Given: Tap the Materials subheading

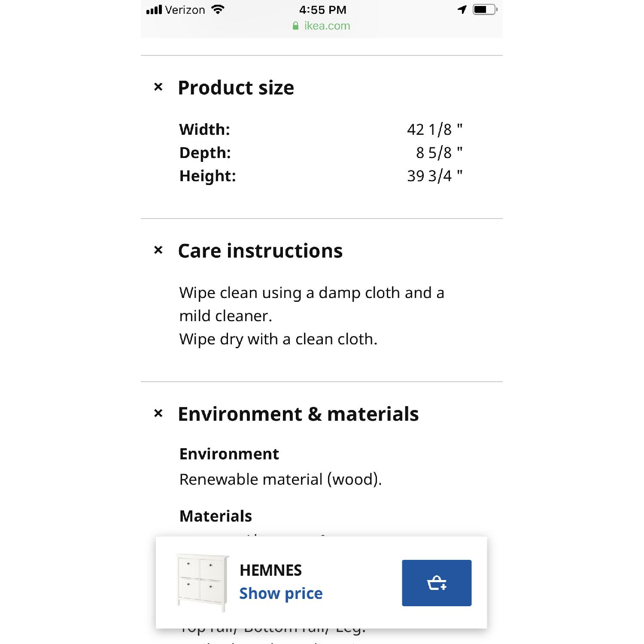Looking at the screenshot, I should pos(216,516).
